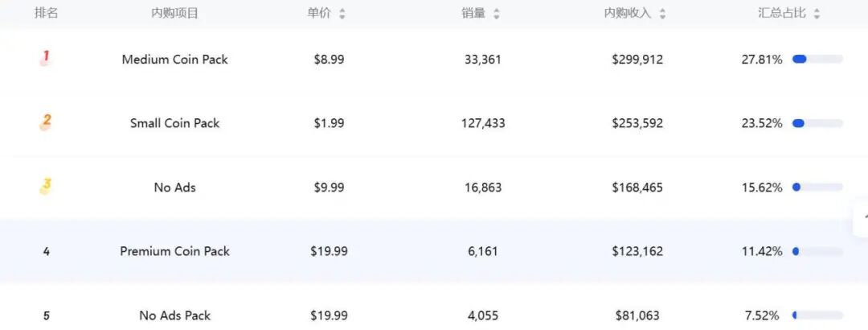This screenshot has width=868, height=330.
Task: Sort by the 内购收入 column arrows
Action: [662, 14]
